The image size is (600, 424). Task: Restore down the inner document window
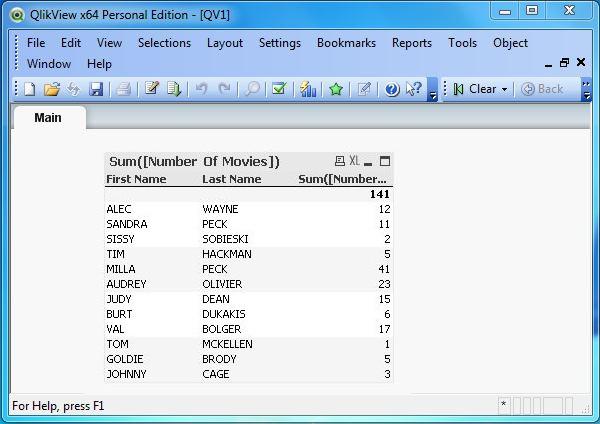[x=564, y=62]
